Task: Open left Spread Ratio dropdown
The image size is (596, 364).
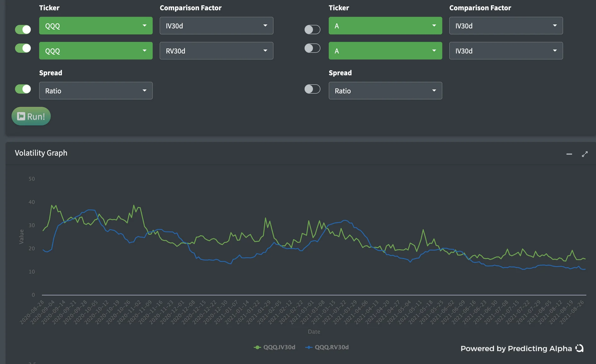Action: click(96, 91)
